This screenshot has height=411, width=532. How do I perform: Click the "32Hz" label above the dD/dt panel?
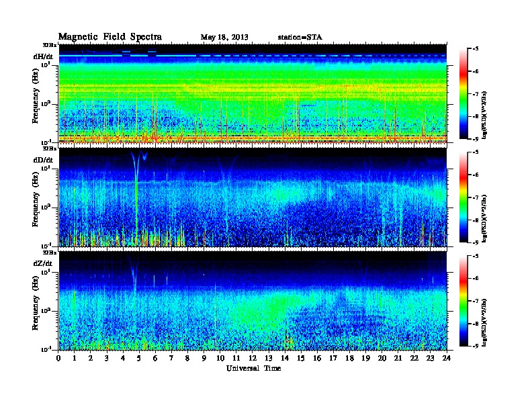[x=50, y=148]
